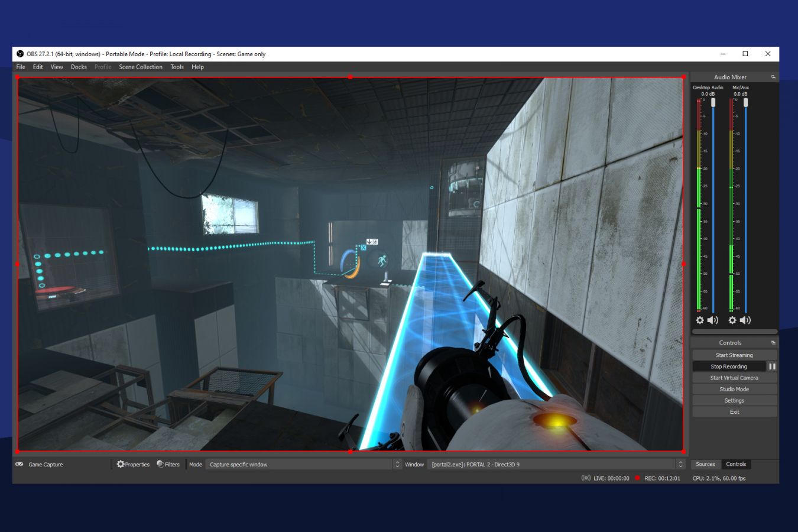Click the Exit button
798x532 pixels.
[x=734, y=412]
